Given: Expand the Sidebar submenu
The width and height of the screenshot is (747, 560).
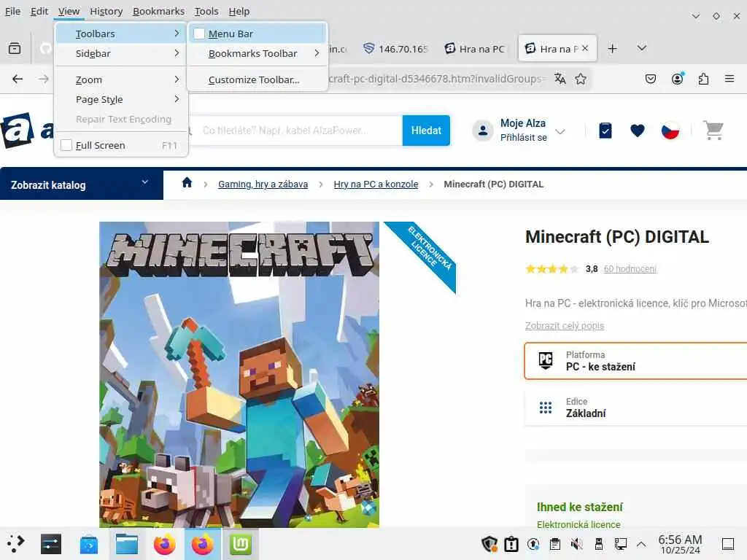Looking at the screenshot, I should click(122, 53).
